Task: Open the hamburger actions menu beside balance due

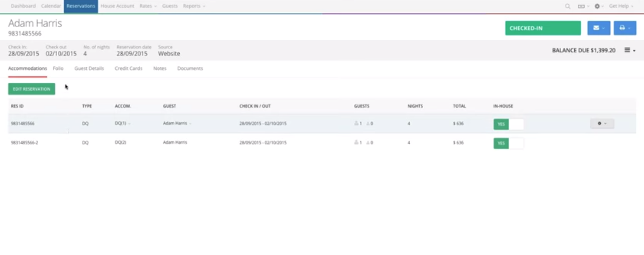Action: point(629,50)
